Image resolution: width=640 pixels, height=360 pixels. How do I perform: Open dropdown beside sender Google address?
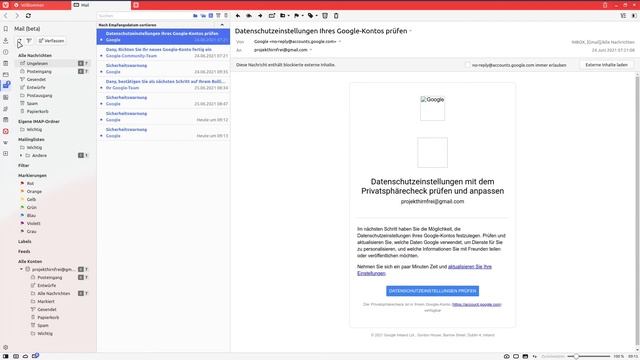340,42
